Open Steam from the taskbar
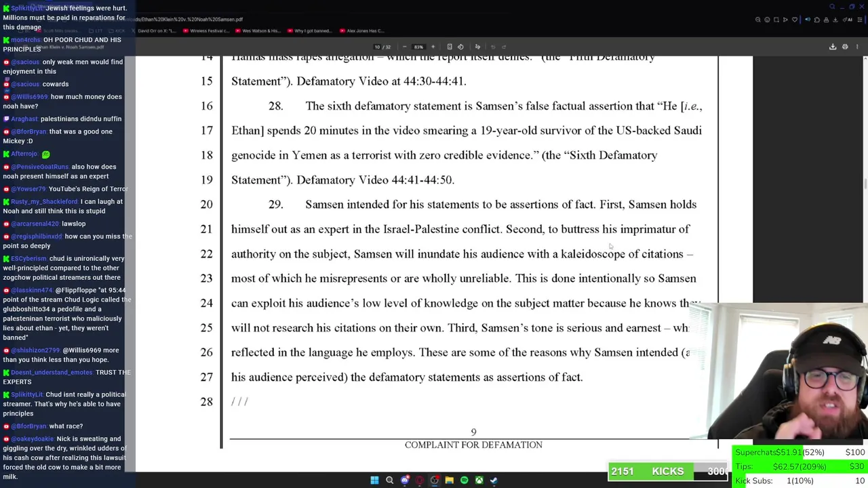 click(494, 481)
